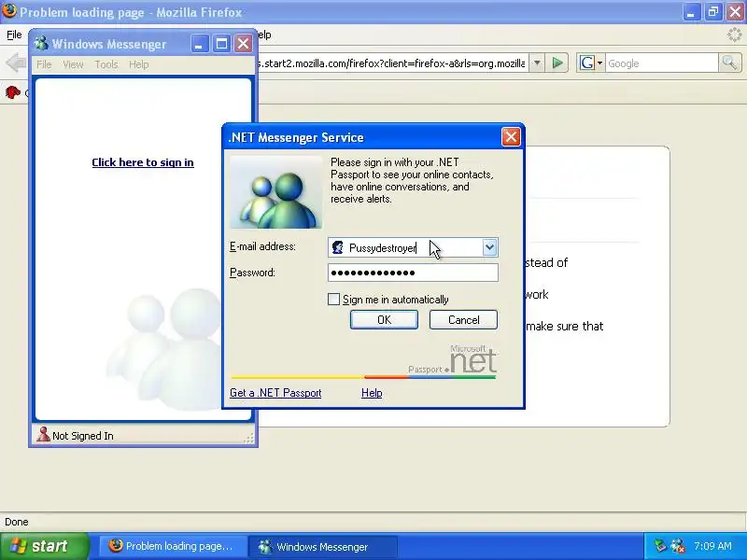Minimize the Windows Messenger window

(200, 44)
